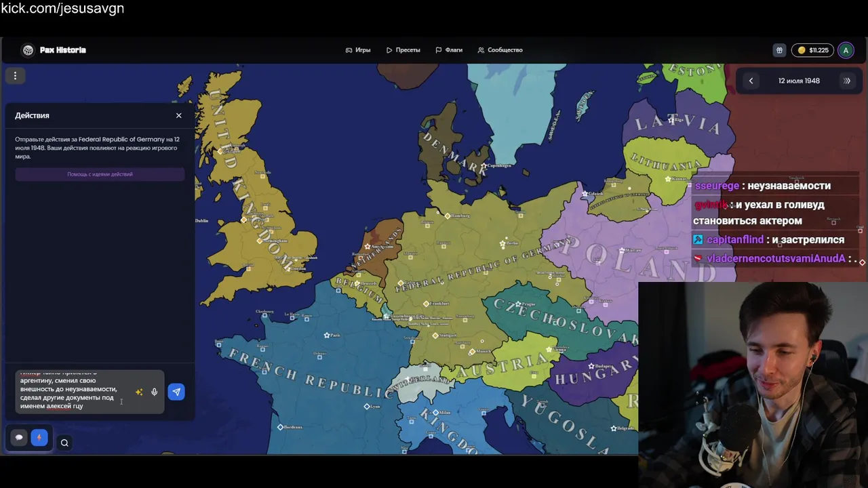
Task: Select the Hamburg city marker
Action: pyautogui.click(x=448, y=216)
